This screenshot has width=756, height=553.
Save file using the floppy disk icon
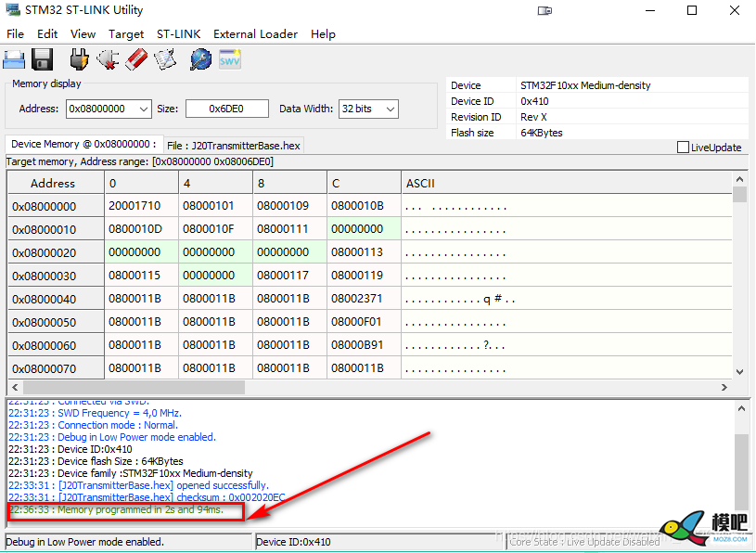42,59
